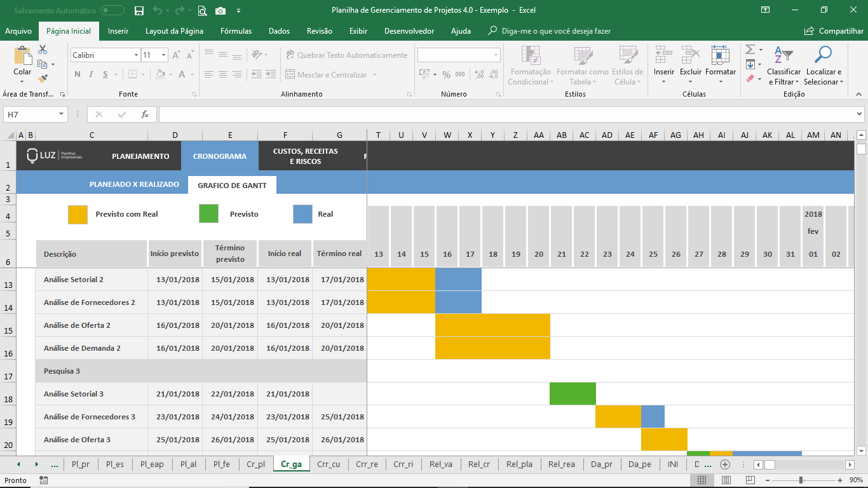Image resolution: width=868 pixels, height=488 pixels.
Task: Add a new sheet with the plus icon
Action: (x=724, y=464)
